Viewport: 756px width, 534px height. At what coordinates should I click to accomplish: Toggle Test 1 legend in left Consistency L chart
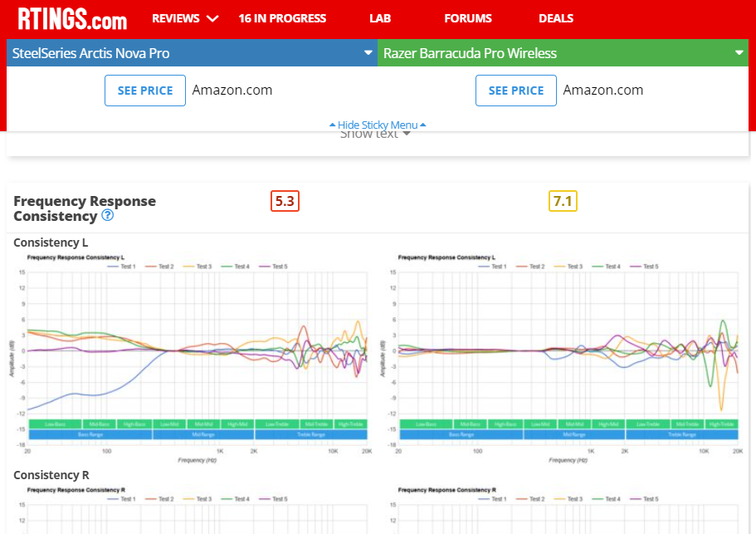(121, 267)
